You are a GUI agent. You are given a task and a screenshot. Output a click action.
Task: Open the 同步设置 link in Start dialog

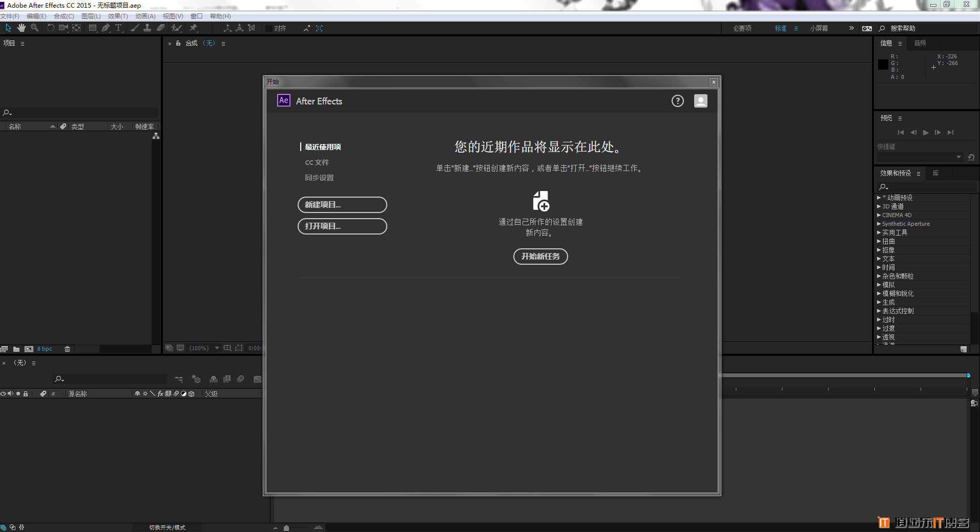pyautogui.click(x=319, y=178)
